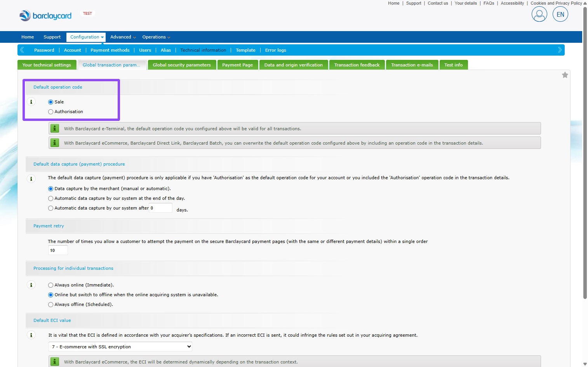
Task: Click the submenu scroll-right chevron
Action: (x=560, y=50)
